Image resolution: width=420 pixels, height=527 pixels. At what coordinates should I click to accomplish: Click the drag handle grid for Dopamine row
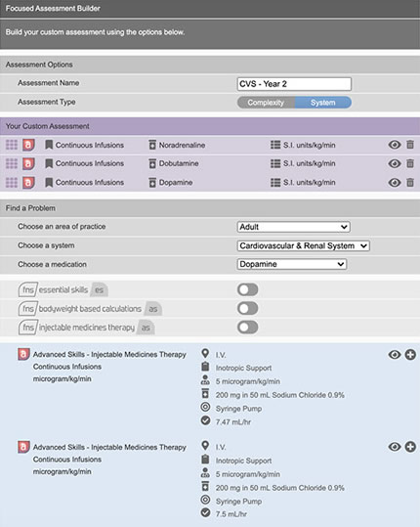(x=12, y=183)
